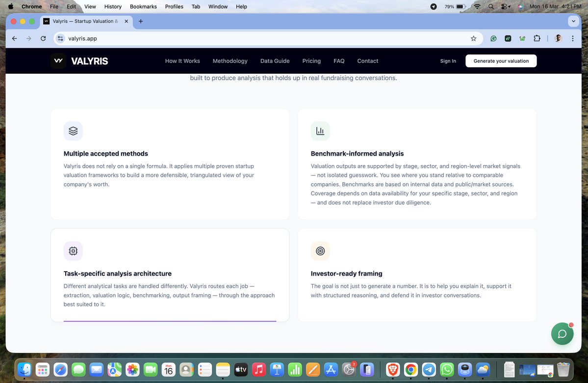This screenshot has height=383, width=588.
Task: Open the Apple menu
Action: (x=11, y=6)
